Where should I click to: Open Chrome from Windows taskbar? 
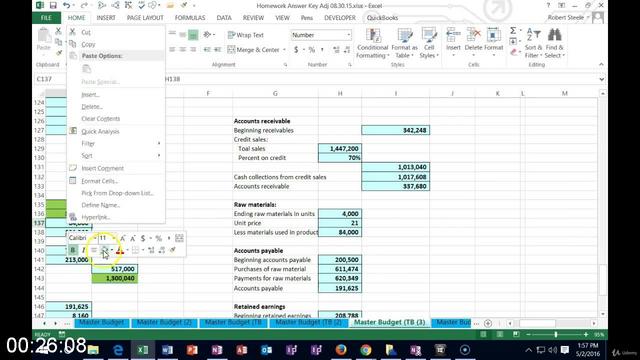pyautogui.click(x=366, y=350)
